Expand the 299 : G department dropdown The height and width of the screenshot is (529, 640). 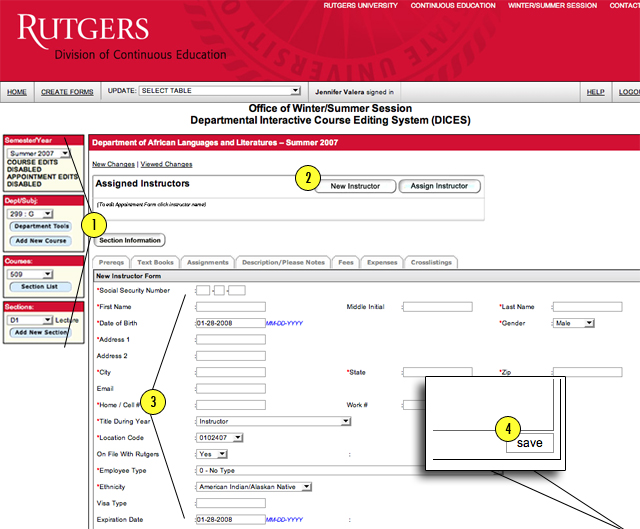[31, 214]
